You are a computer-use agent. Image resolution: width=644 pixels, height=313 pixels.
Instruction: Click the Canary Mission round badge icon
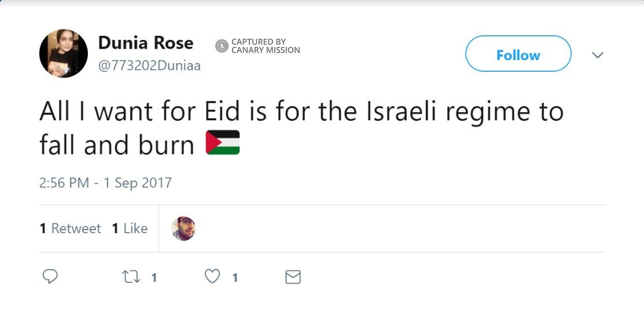coord(222,46)
